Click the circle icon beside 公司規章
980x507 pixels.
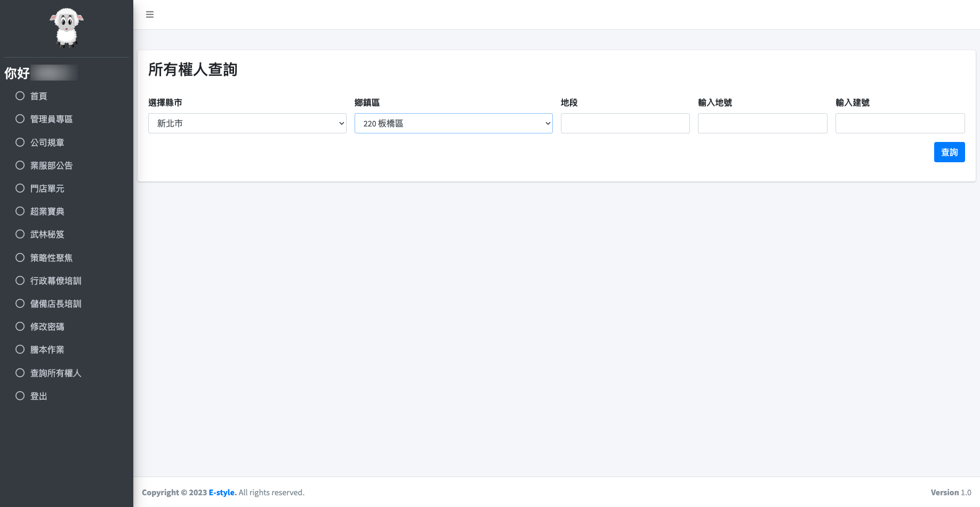[x=20, y=142]
